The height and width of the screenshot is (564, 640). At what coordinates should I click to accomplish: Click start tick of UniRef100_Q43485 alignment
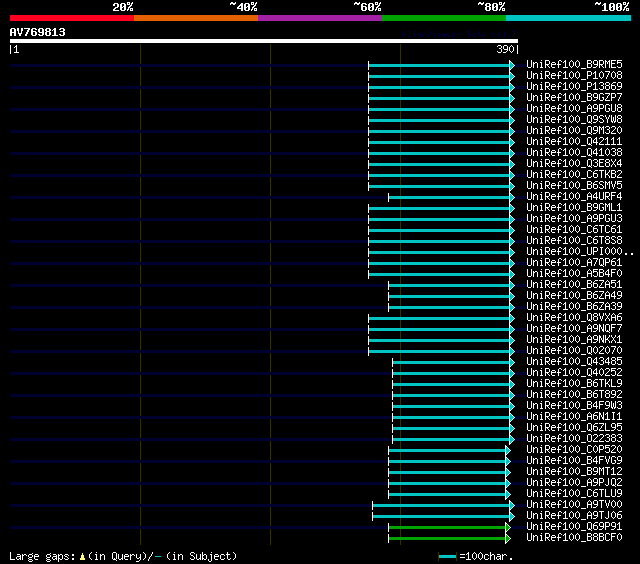click(393, 362)
